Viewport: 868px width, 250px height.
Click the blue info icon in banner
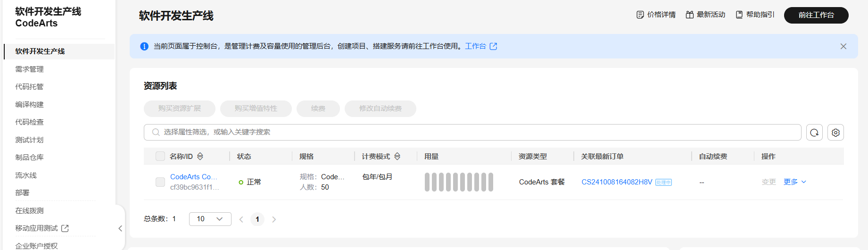pyautogui.click(x=144, y=46)
